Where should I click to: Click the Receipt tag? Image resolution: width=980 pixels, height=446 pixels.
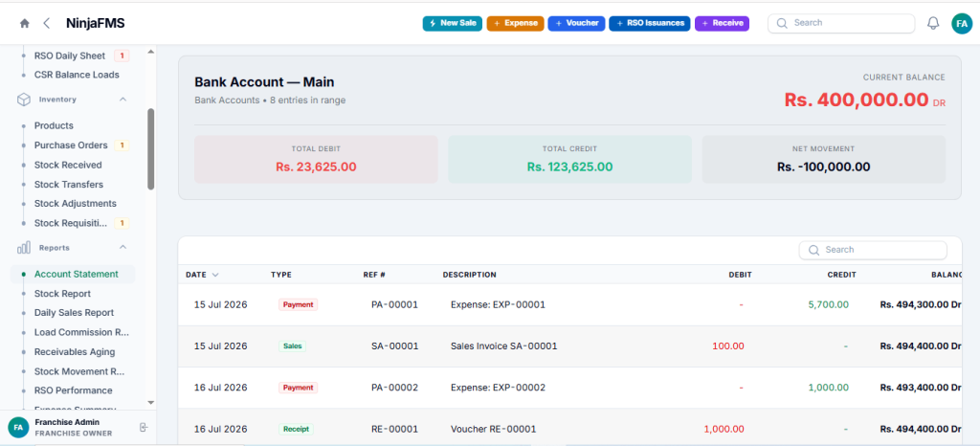coord(297,429)
